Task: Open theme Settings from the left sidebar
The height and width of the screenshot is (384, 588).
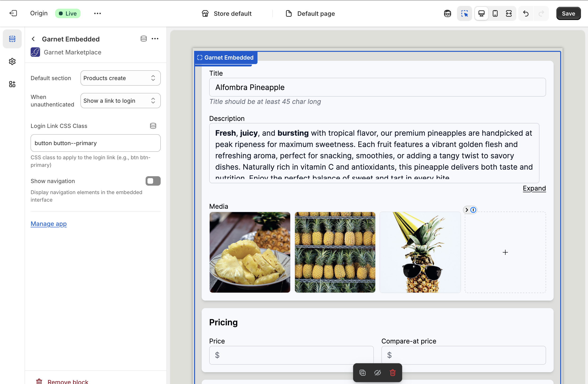Action: click(12, 61)
